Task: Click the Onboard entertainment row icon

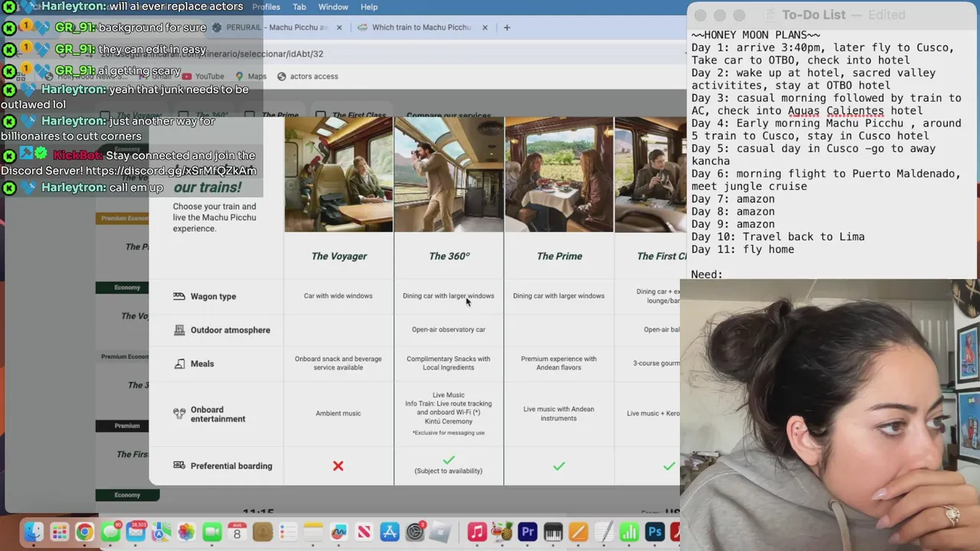Action: (x=179, y=414)
